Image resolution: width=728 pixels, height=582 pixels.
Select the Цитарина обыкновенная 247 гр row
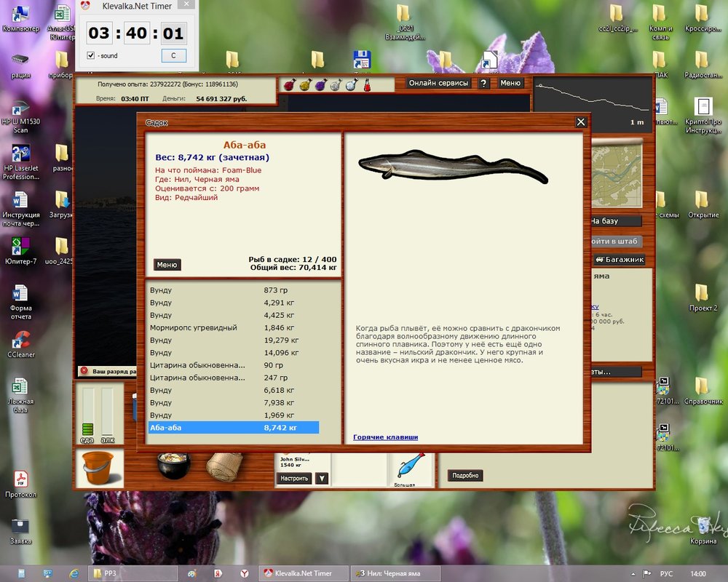pyautogui.click(x=234, y=378)
